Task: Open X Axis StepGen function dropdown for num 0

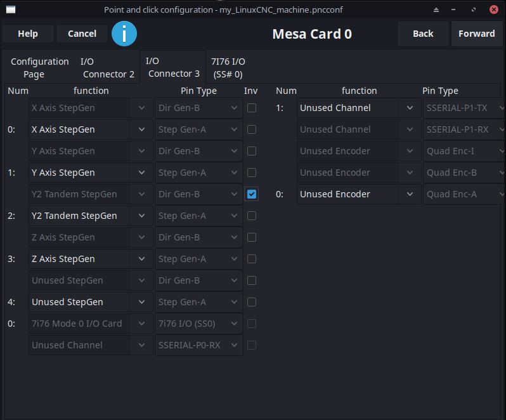Action: pyautogui.click(x=90, y=129)
